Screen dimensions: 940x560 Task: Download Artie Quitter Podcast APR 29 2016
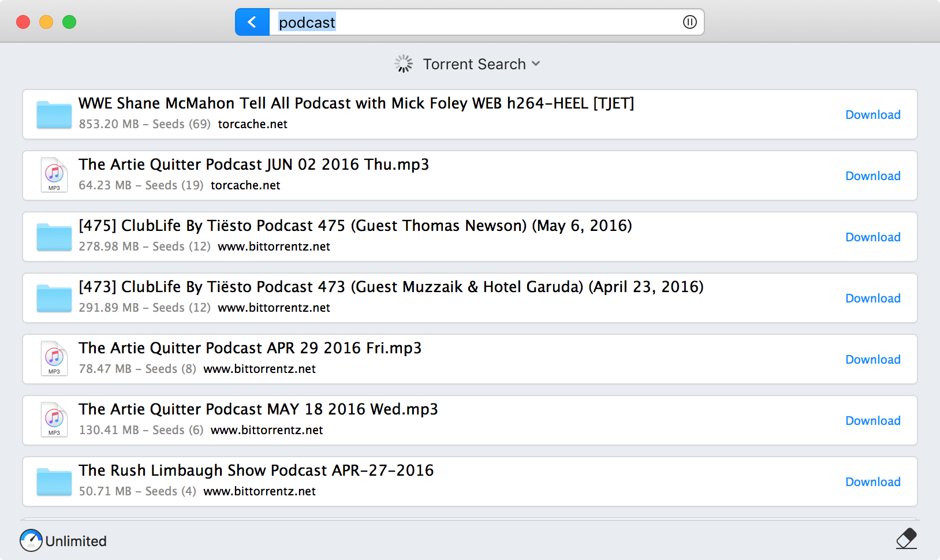(873, 360)
